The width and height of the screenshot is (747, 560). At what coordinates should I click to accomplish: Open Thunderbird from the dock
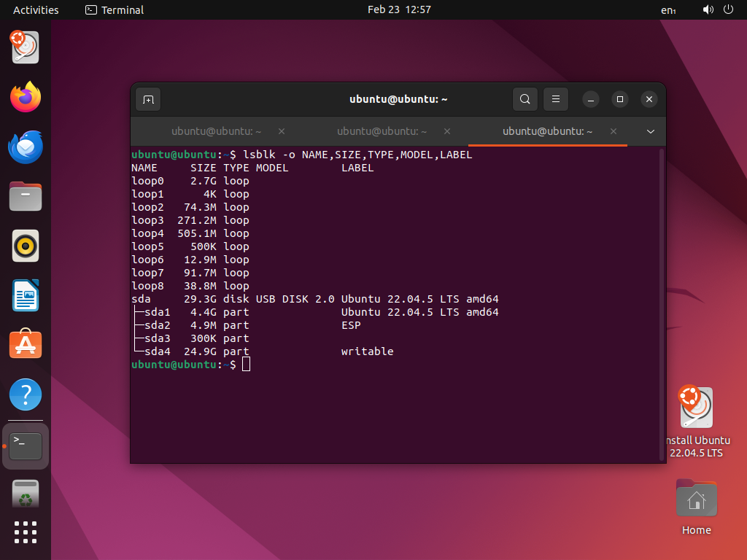coord(25,147)
